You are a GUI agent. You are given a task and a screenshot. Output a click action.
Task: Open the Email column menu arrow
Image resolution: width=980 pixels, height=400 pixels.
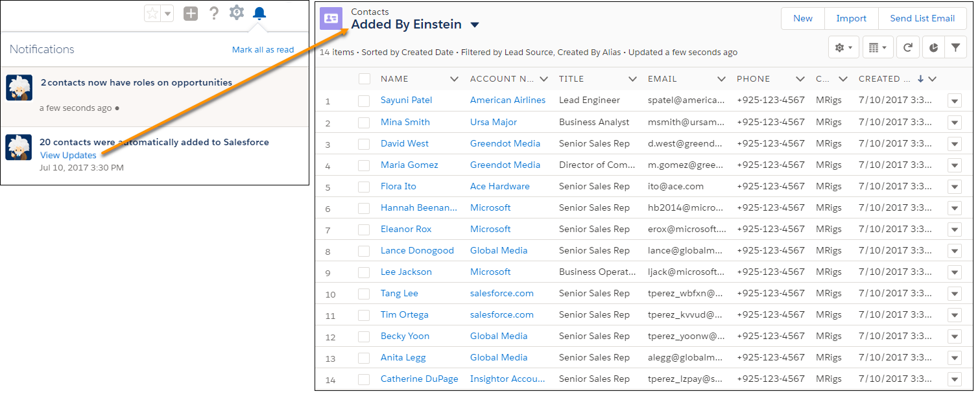(721, 79)
